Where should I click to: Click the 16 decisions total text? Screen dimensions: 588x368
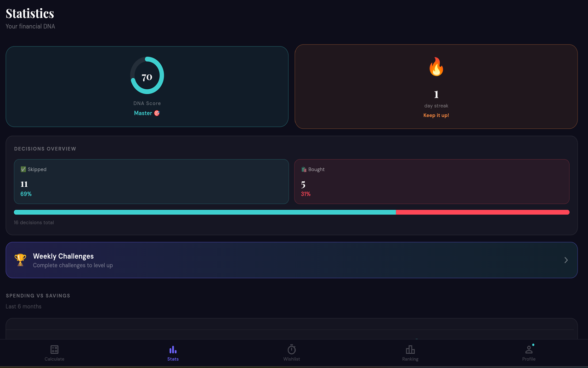click(34, 223)
